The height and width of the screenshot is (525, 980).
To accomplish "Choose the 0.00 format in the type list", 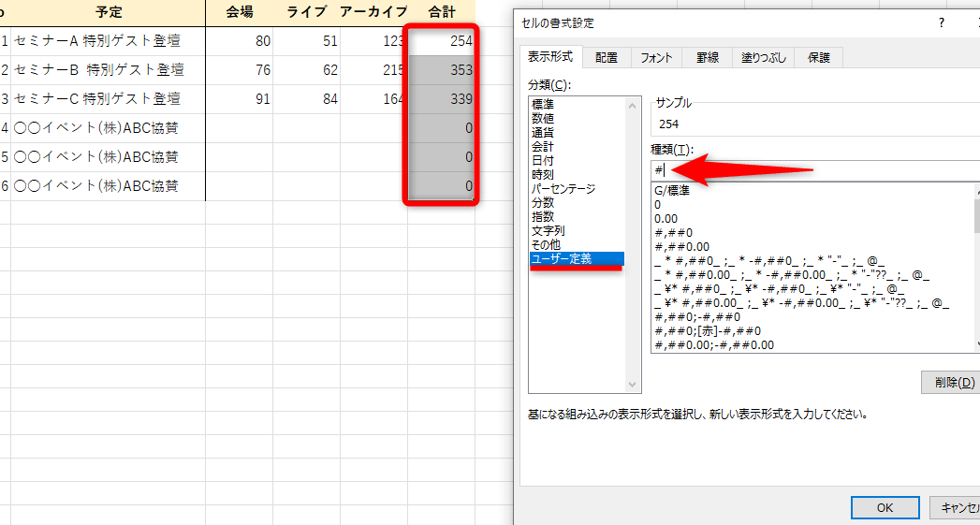I will pyautogui.click(x=666, y=219).
